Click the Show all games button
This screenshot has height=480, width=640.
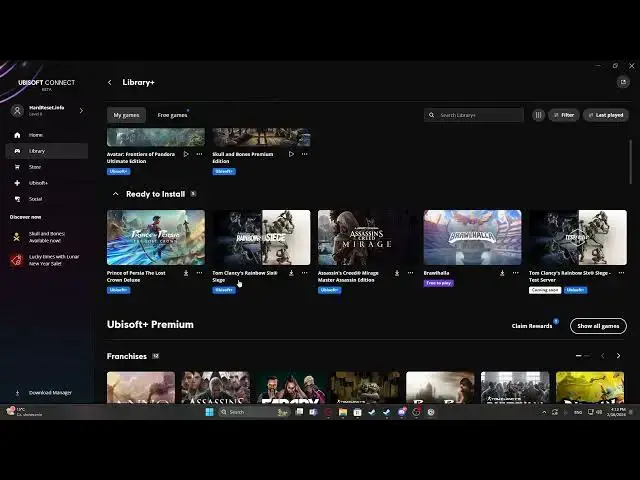pyautogui.click(x=598, y=326)
